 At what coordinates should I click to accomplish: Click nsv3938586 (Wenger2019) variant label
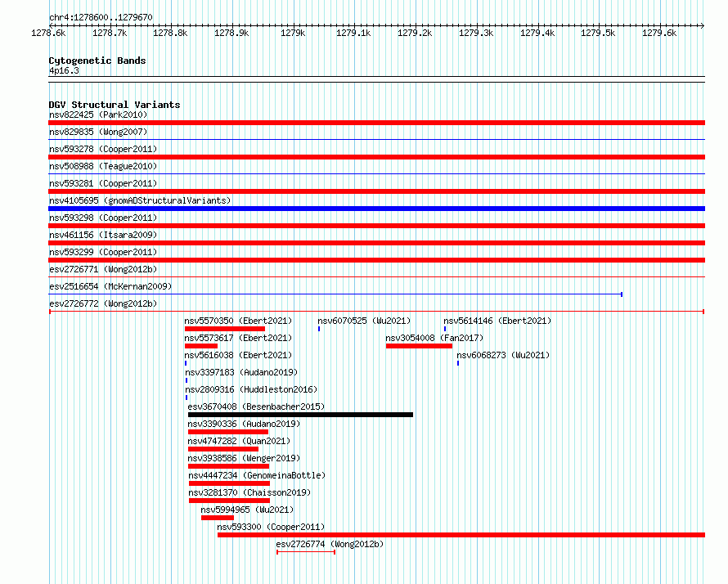(x=244, y=458)
